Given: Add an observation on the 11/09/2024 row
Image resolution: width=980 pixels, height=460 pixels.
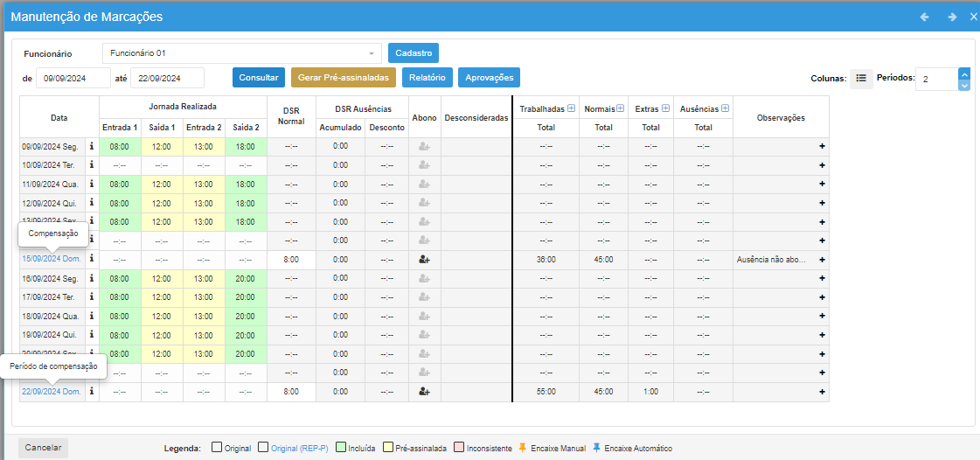Looking at the screenshot, I should click(x=822, y=185).
